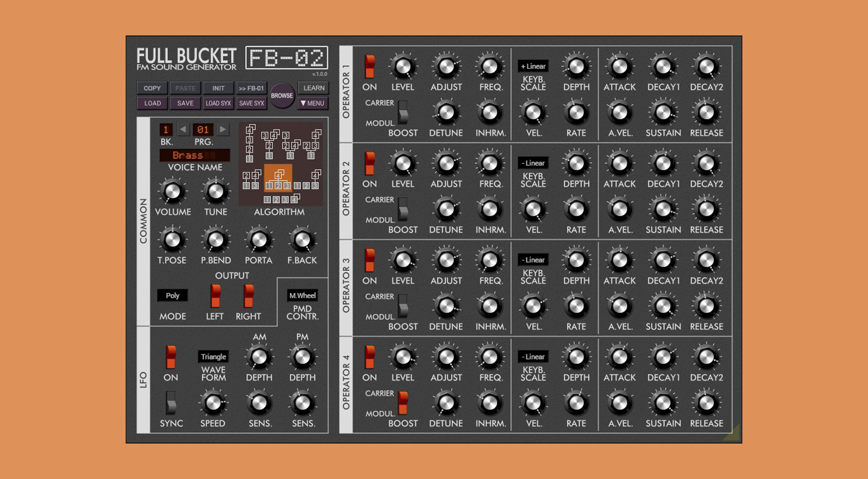Open the Triangle waveform selector

point(214,357)
